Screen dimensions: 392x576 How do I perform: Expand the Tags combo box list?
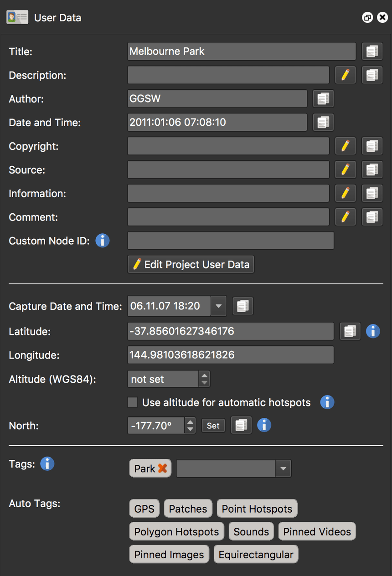(283, 468)
